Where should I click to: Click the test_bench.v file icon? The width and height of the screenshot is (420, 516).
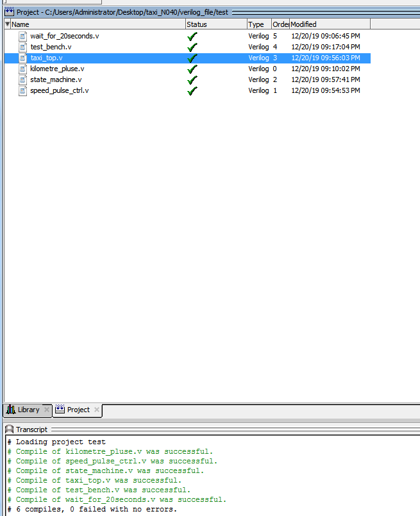tap(22, 47)
